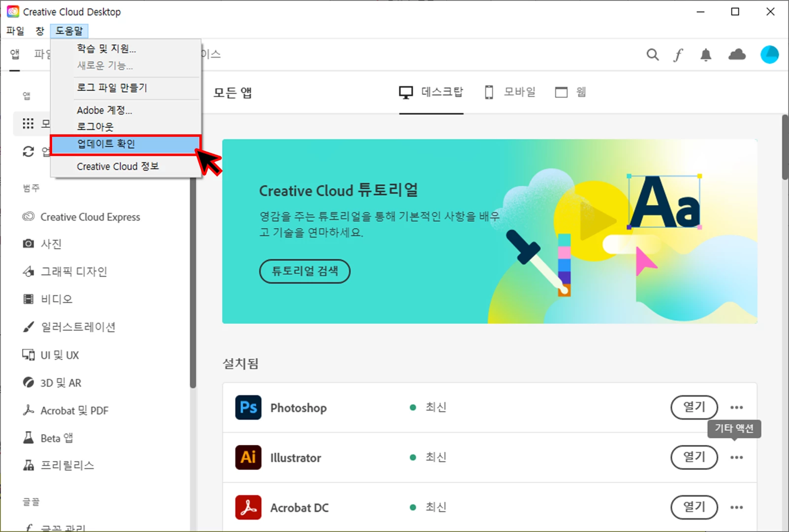Open the cloud sync status icon

(737, 55)
